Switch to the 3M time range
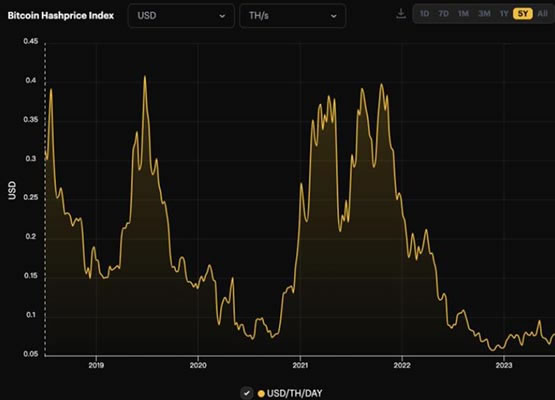The image size is (555, 400). [484, 14]
